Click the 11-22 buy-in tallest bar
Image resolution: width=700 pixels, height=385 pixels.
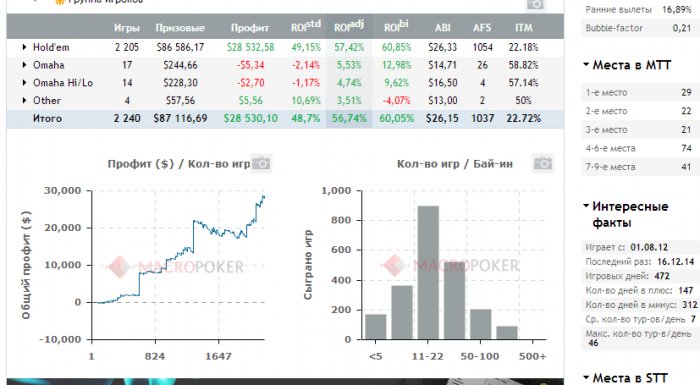(428, 272)
